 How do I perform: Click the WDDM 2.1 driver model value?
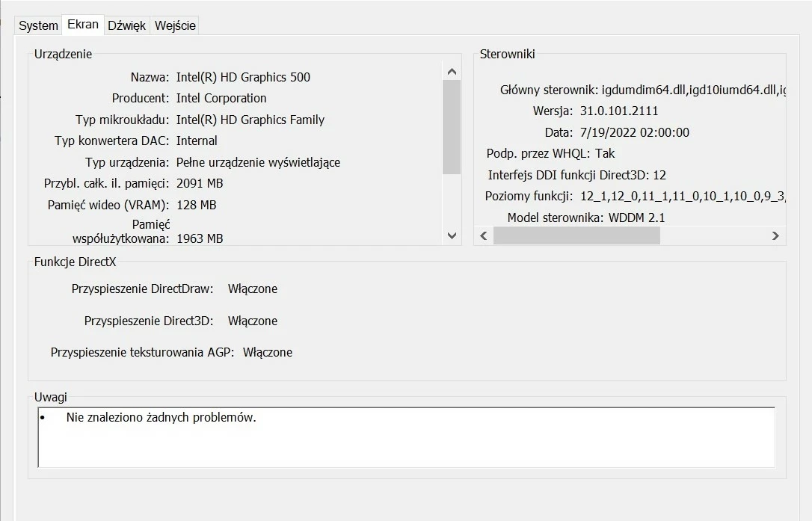(636, 218)
